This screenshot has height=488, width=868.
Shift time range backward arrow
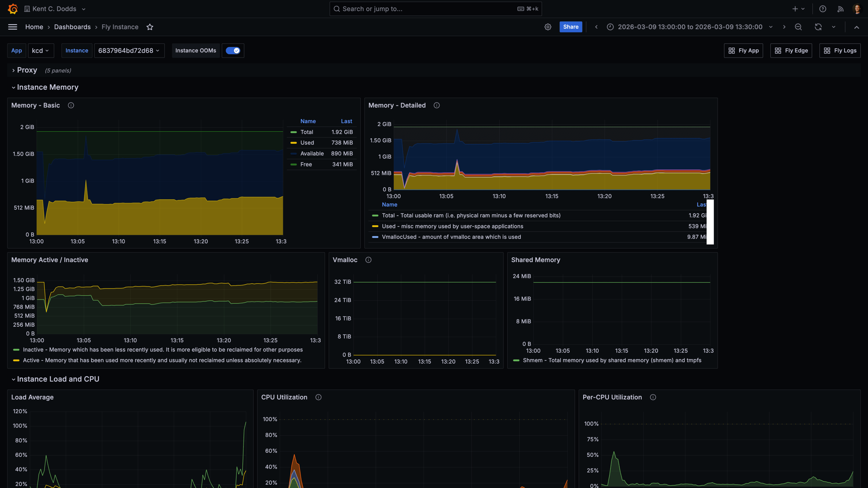point(596,27)
